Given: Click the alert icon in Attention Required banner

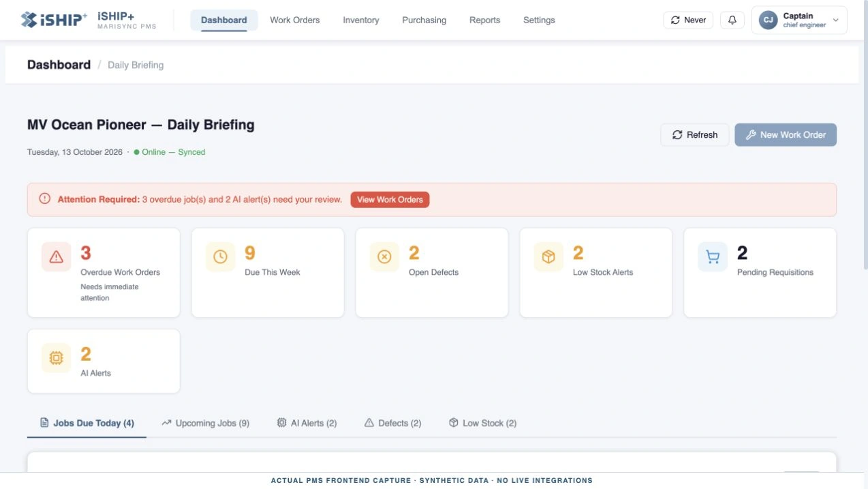Looking at the screenshot, I should pyautogui.click(x=45, y=199).
